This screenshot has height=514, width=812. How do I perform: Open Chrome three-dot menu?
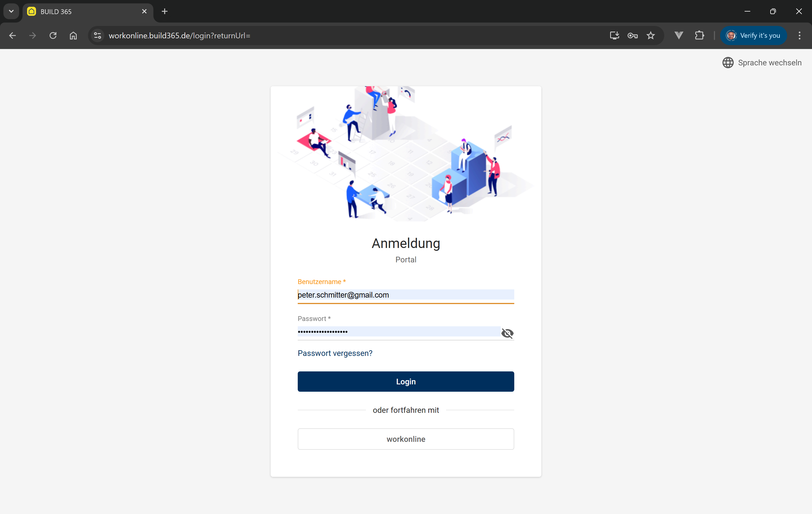(x=799, y=36)
